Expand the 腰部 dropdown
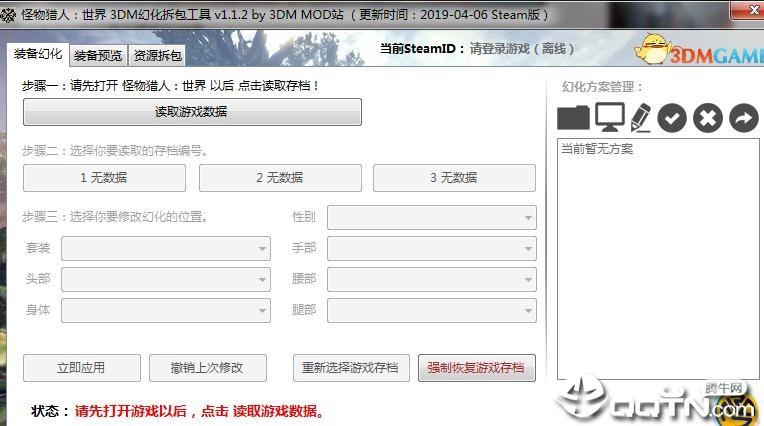Image resolution: width=764 pixels, height=426 pixels. pyautogui.click(x=432, y=279)
